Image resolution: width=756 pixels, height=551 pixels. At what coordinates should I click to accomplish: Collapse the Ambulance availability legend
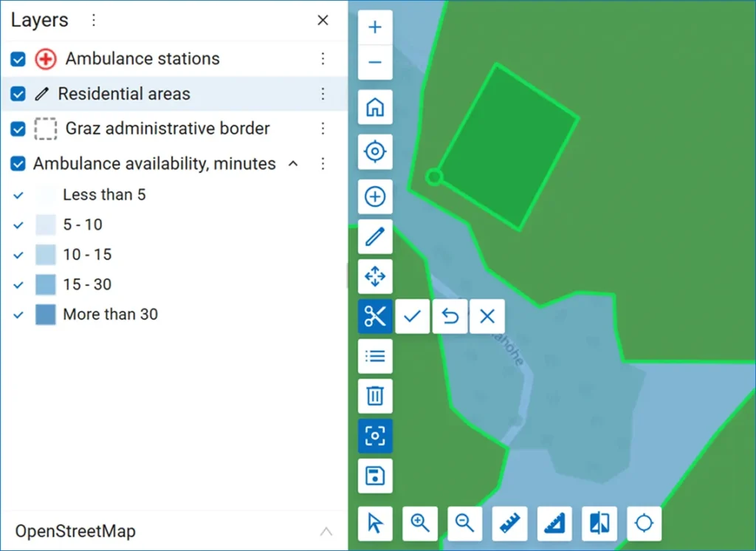coord(293,164)
